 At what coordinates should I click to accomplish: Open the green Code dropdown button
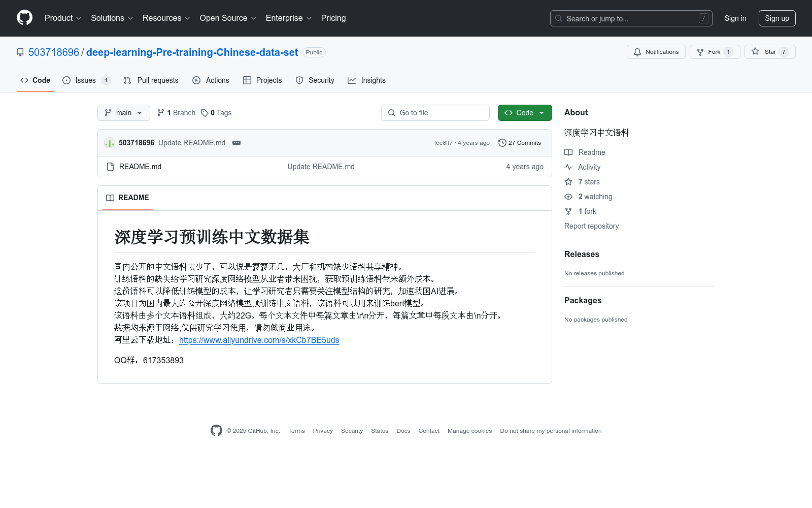[525, 113]
